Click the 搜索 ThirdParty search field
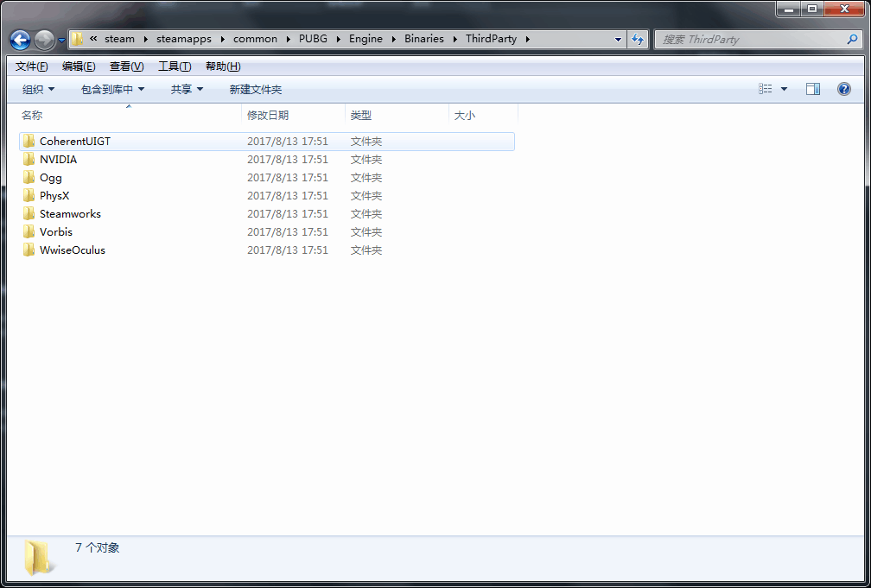 [x=750, y=40]
